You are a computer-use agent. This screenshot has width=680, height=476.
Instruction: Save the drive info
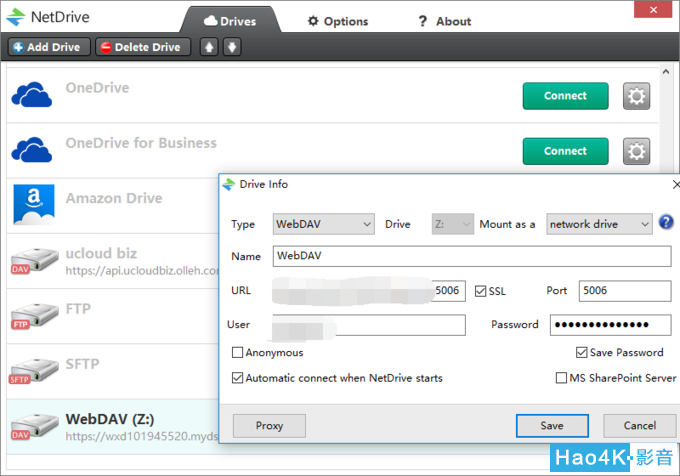click(552, 426)
